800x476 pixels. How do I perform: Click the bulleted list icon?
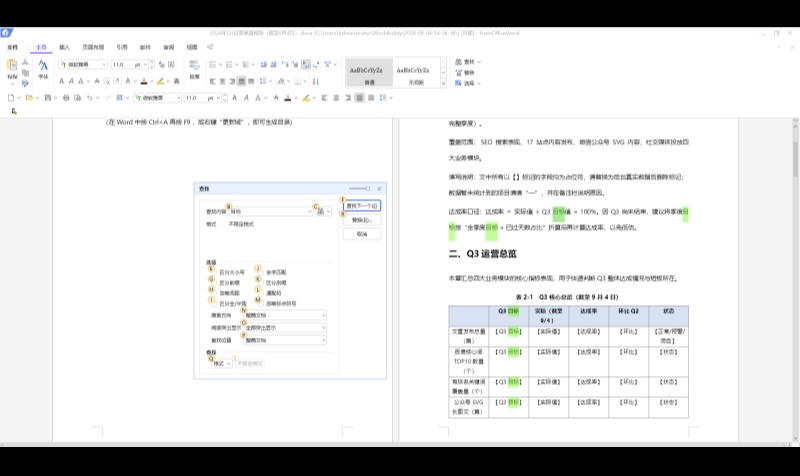(x=213, y=64)
